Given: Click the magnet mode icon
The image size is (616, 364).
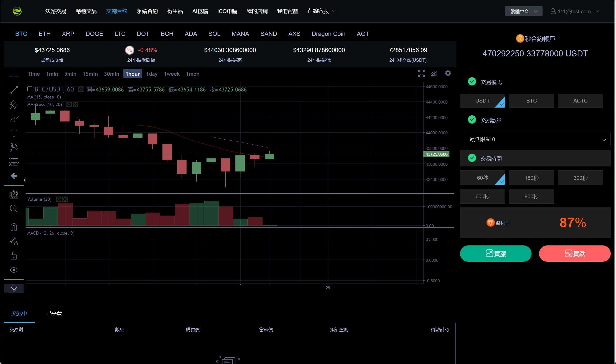Looking at the screenshot, I should (14, 227).
